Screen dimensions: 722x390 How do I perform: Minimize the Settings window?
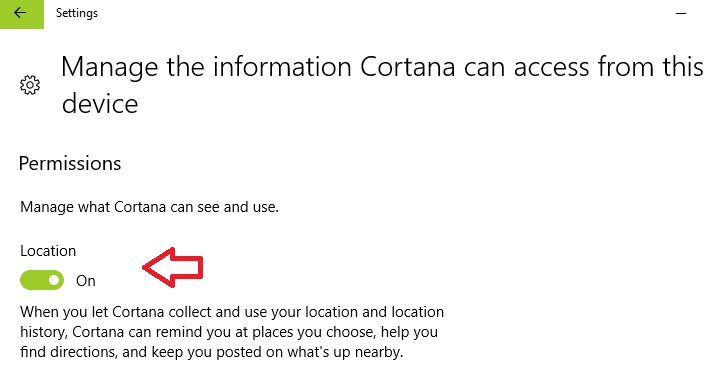point(681,13)
